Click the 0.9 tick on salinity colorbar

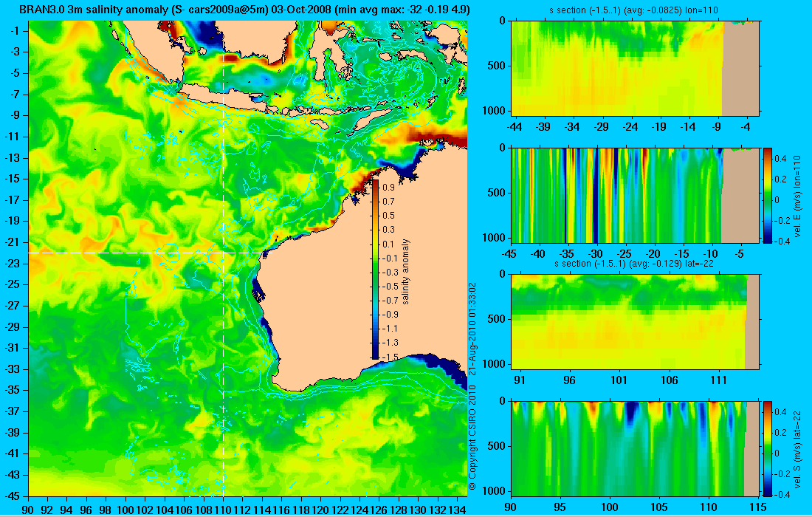[x=388, y=188]
